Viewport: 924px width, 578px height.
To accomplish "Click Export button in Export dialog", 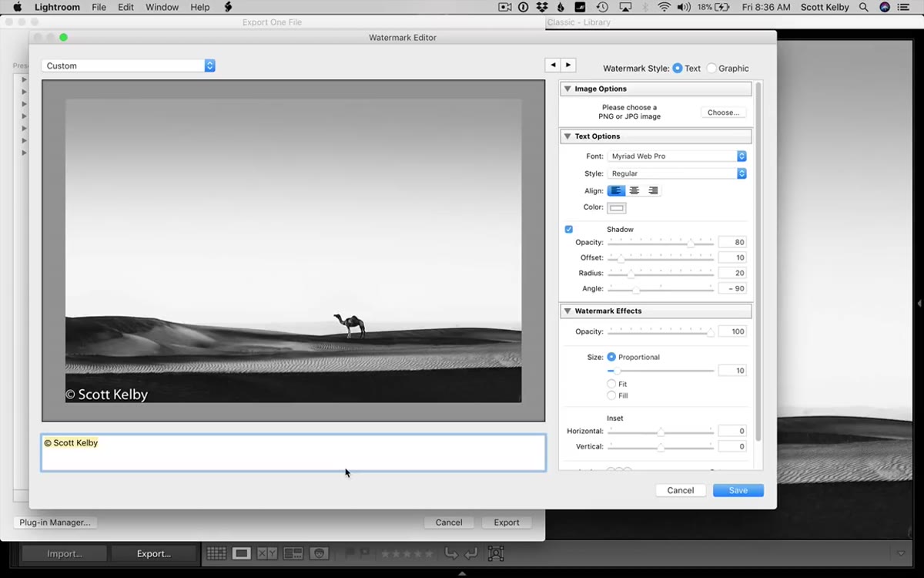I will point(507,523).
